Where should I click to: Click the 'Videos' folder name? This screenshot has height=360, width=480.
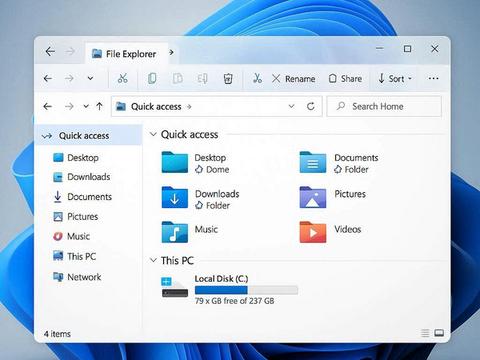(348, 229)
